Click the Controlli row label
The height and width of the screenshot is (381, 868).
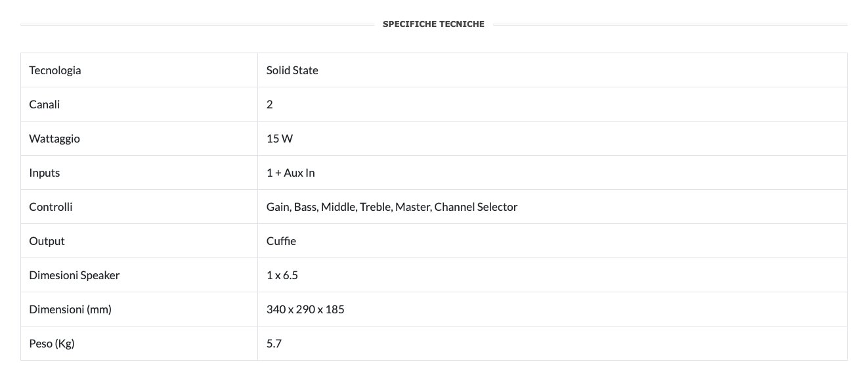point(51,207)
